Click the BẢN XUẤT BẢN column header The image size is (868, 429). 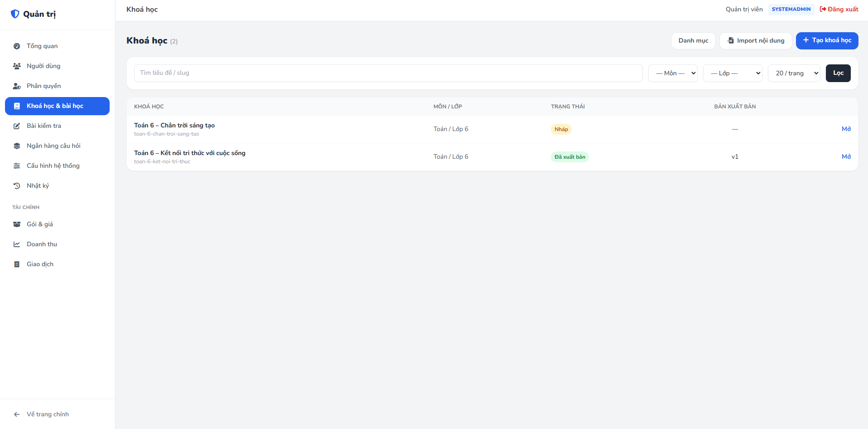coord(735,107)
